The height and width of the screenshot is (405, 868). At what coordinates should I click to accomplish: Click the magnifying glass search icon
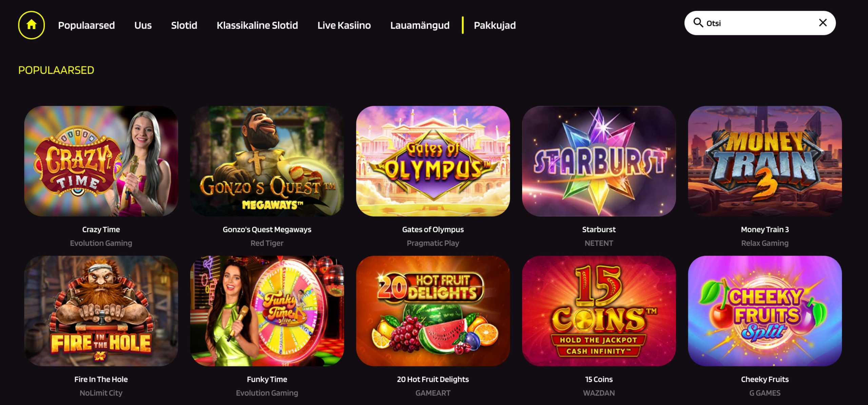click(x=698, y=23)
